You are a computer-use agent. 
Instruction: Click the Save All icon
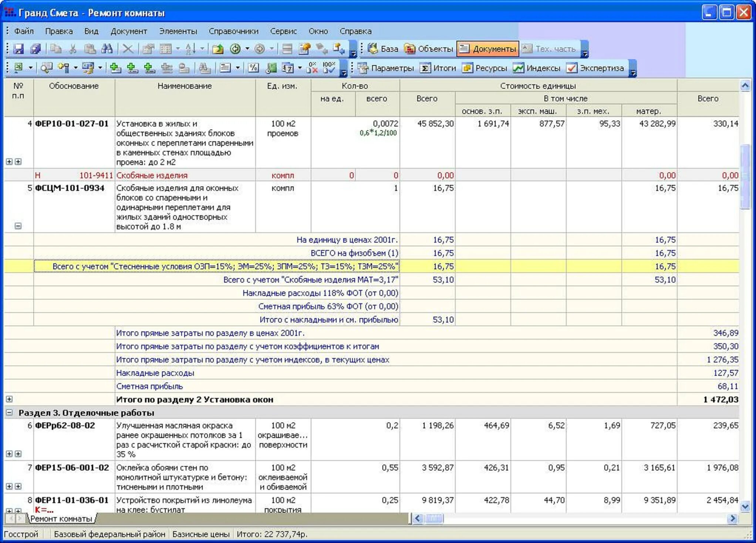coord(35,49)
